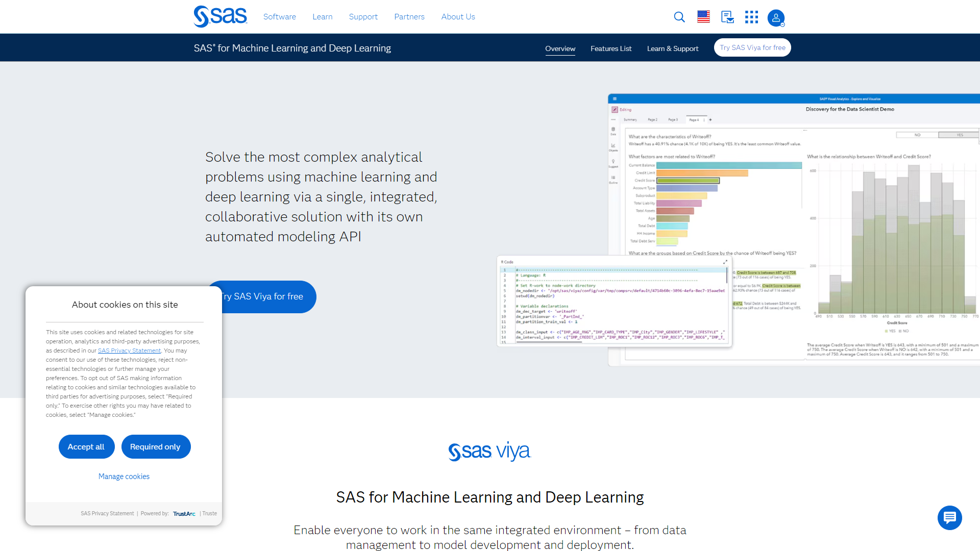Switch to the Page 2 tab in the demo
The image size is (980, 551).
(x=653, y=119)
